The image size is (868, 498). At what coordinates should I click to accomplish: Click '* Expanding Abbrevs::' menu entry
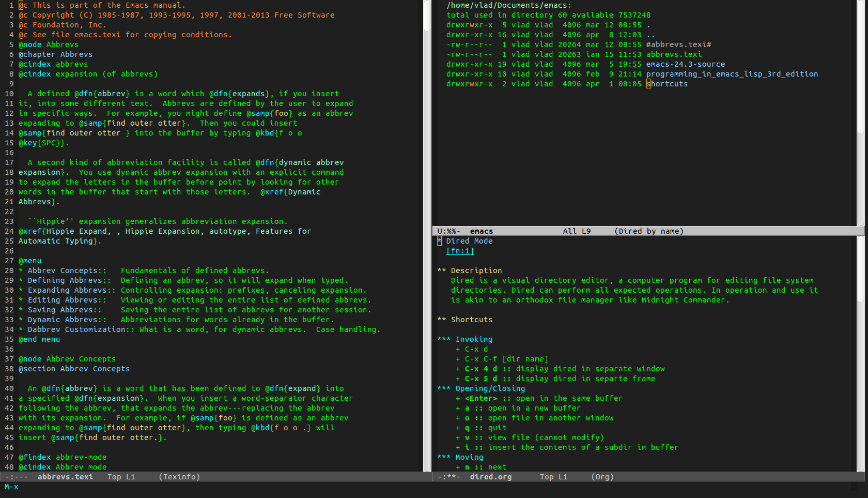click(67, 290)
